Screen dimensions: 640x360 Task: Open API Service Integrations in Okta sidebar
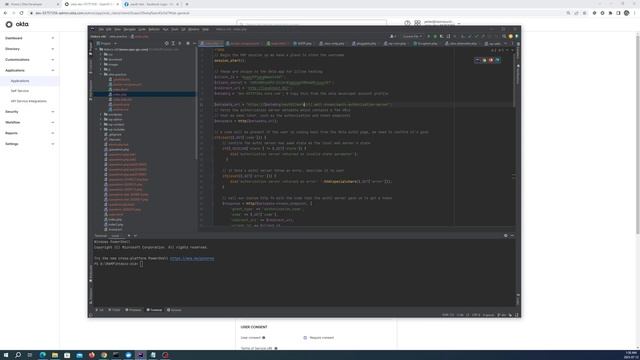click(x=29, y=101)
